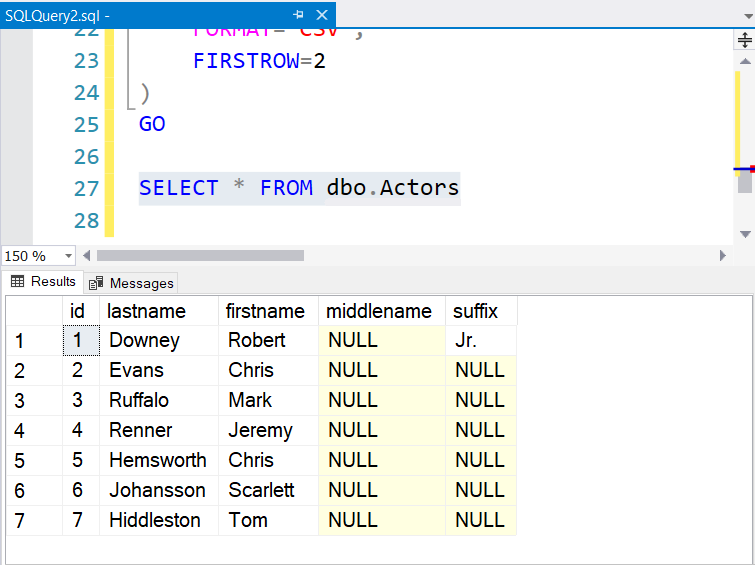This screenshot has height=565, width=755.
Task: Open the 150 % zoom dropdown
Action: 68,256
